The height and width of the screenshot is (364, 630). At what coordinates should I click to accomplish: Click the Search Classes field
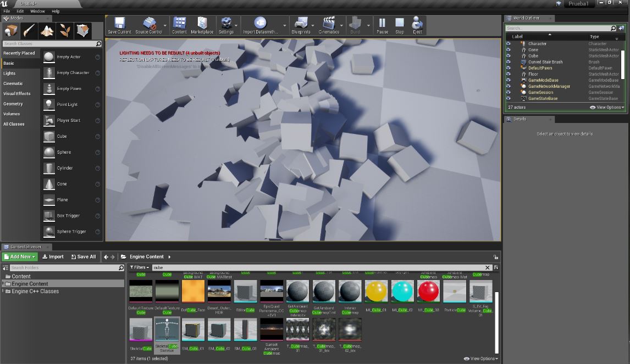[52, 43]
